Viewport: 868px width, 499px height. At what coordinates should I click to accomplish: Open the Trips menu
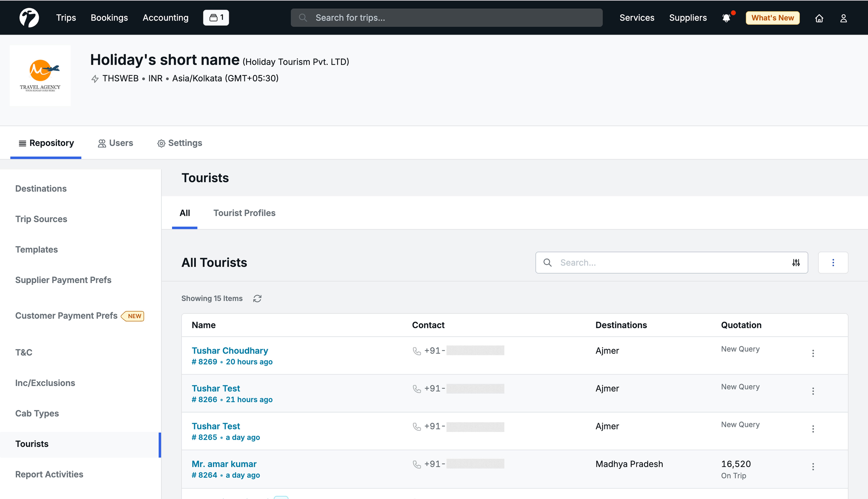(66, 18)
